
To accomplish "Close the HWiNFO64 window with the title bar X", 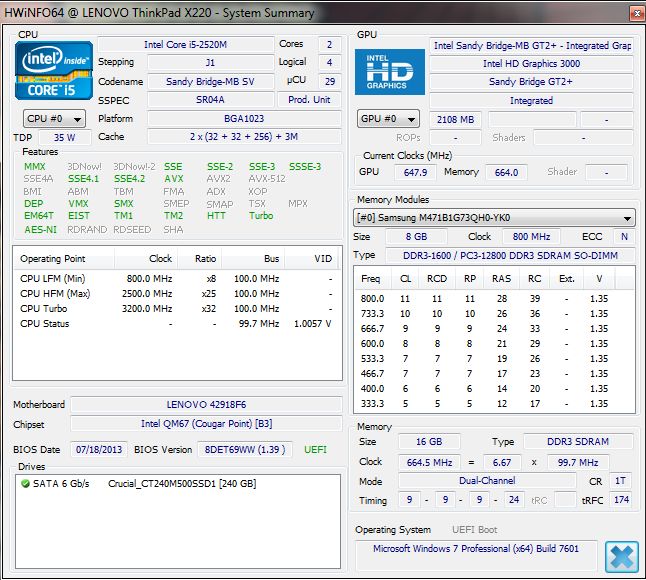I will coord(637,14).
